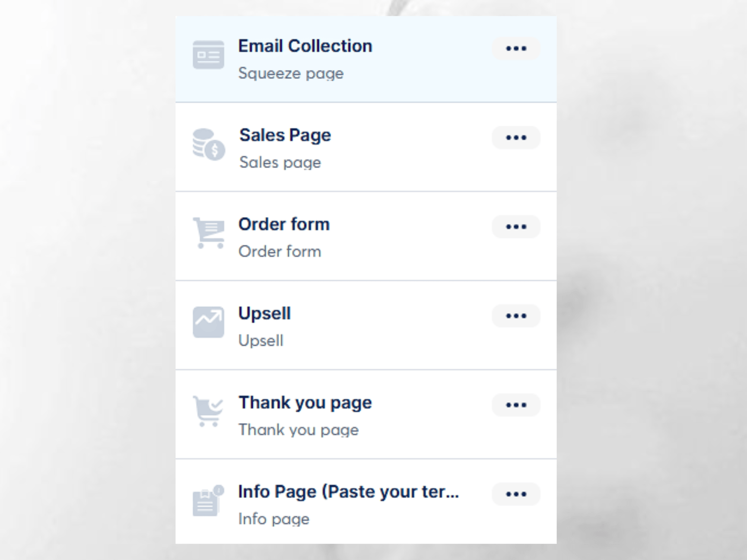Open the three-dot menu for Order form
This screenshot has height=560, width=747.
pyautogui.click(x=516, y=226)
